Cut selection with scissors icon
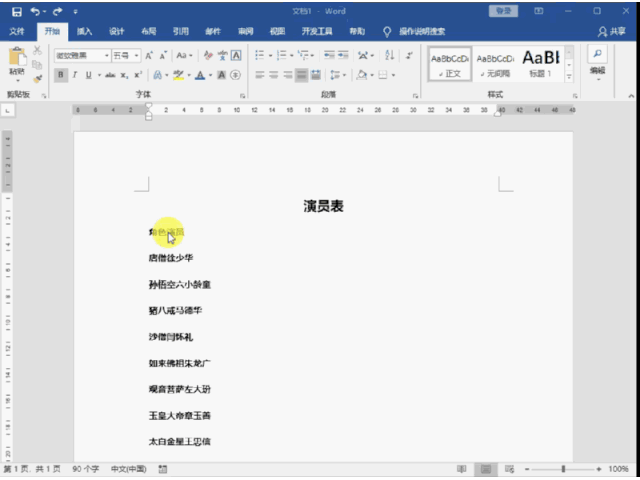 [x=37, y=50]
